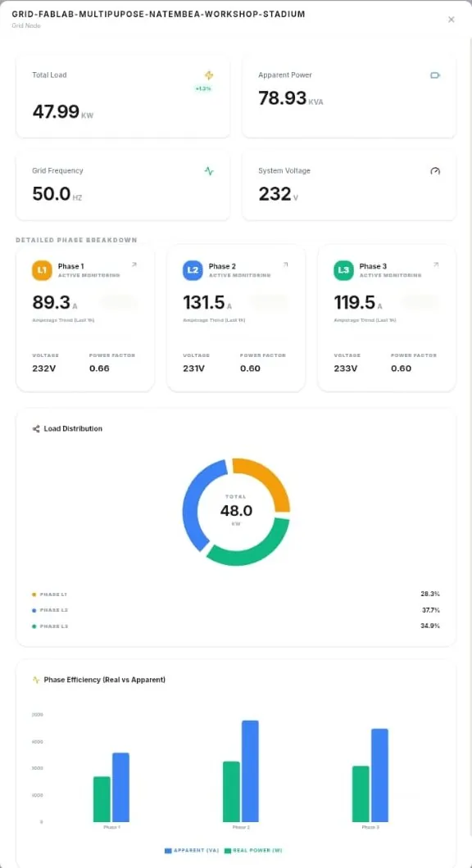The image size is (472, 868).
Task: Click the orange Phase L1 legend dot
Action: 34,594
